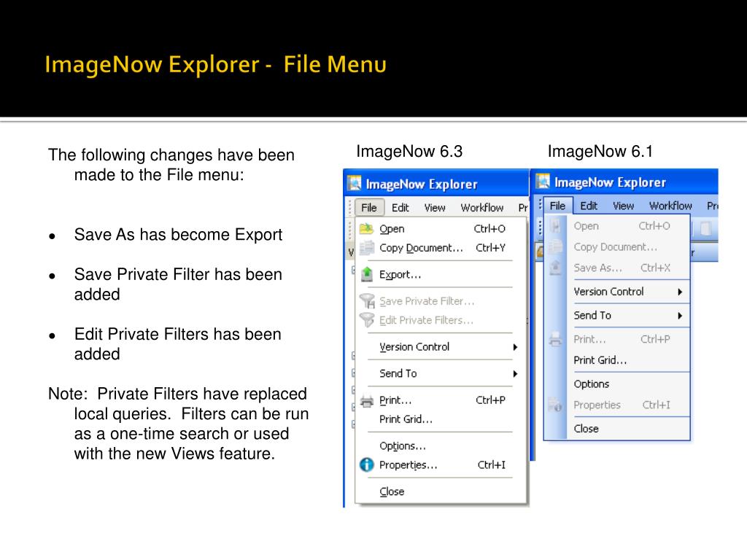The height and width of the screenshot is (560, 747).
Task: Click the 'Save As has become Export' bullet
Action: coord(178,235)
